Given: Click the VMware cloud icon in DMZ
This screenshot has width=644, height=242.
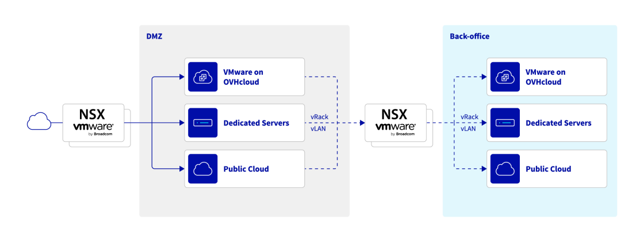Looking at the screenshot, I should tap(202, 77).
